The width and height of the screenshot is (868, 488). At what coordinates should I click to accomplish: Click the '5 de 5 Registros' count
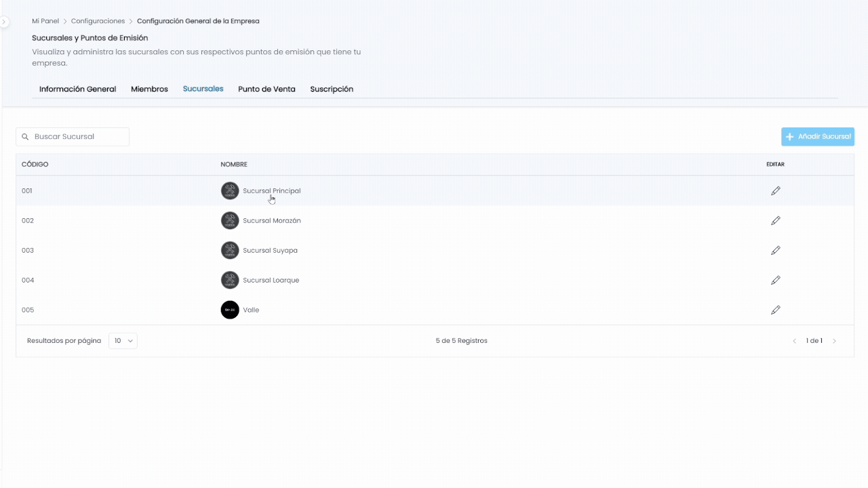tap(462, 341)
